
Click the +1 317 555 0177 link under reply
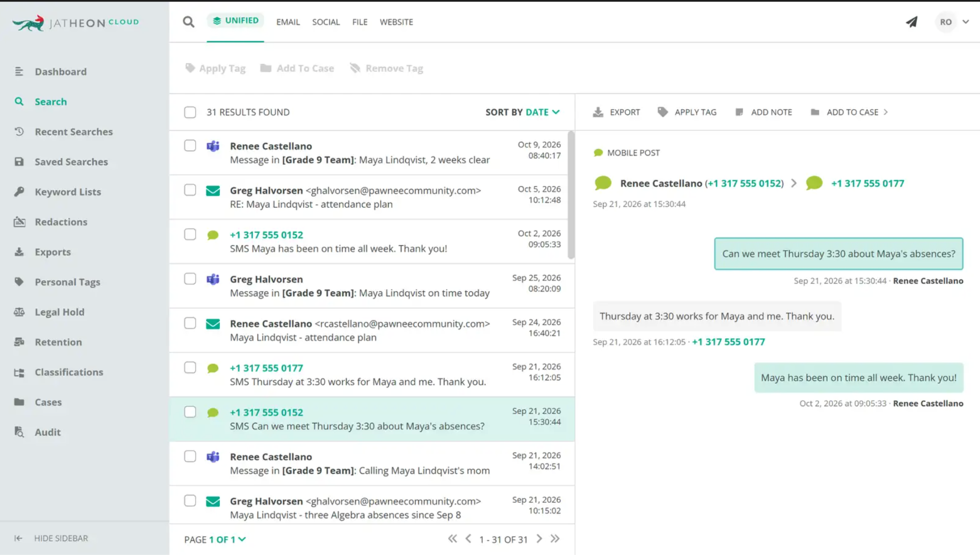point(728,342)
